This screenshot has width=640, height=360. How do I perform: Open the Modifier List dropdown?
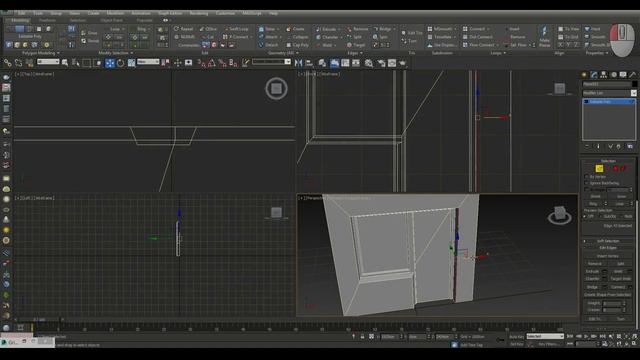pos(609,93)
